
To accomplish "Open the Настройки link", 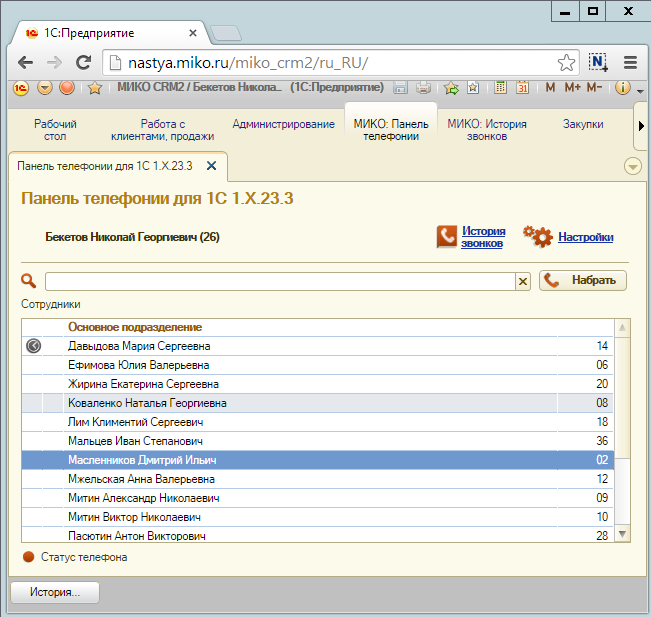I will [585, 237].
